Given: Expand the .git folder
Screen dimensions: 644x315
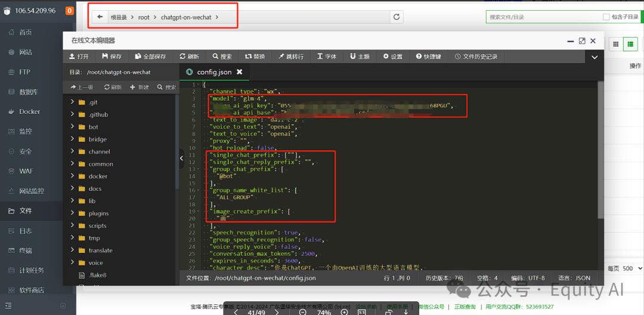Looking at the screenshot, I should coord(72,102).
